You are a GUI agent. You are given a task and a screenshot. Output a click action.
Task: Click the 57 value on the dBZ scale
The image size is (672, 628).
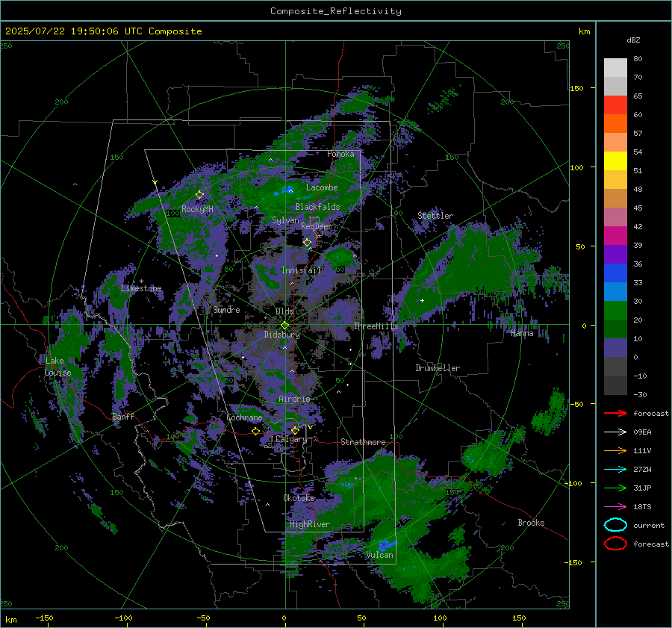click(x=638, y=134)
